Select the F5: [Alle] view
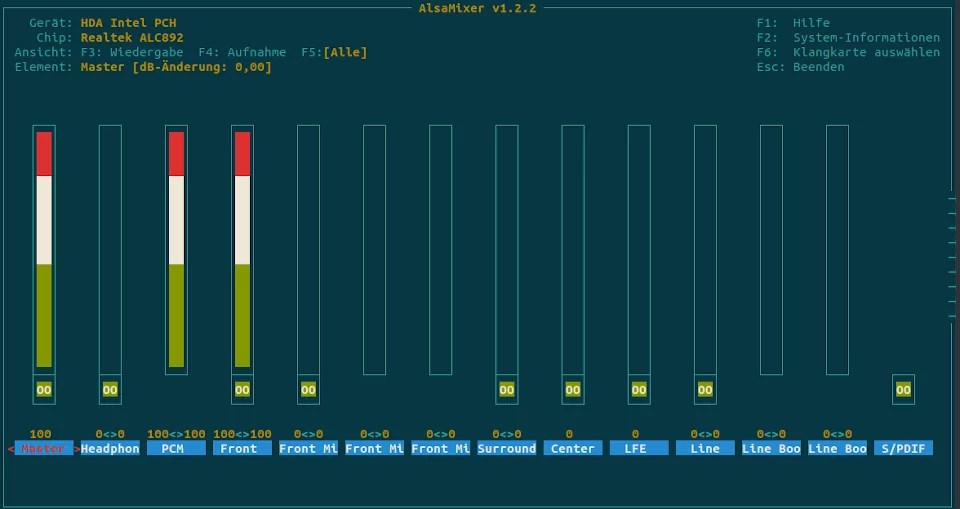 (334, 52)
